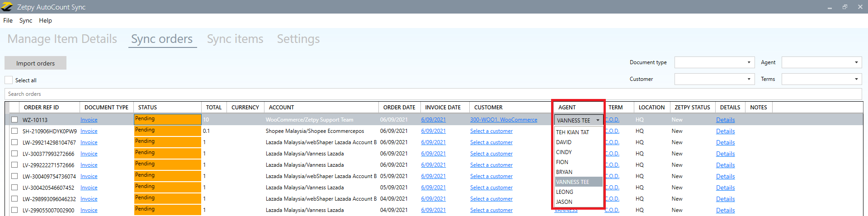The height and width of the screenshot is (216, 868).
Task: Open 300-WOO1, WooCommerce customer link
Action: [504, 120]
